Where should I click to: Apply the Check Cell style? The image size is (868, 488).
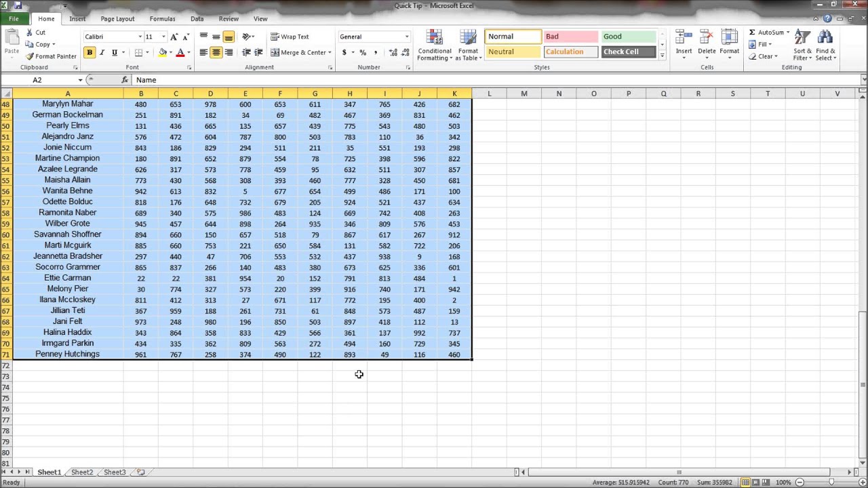coord(628,52)
